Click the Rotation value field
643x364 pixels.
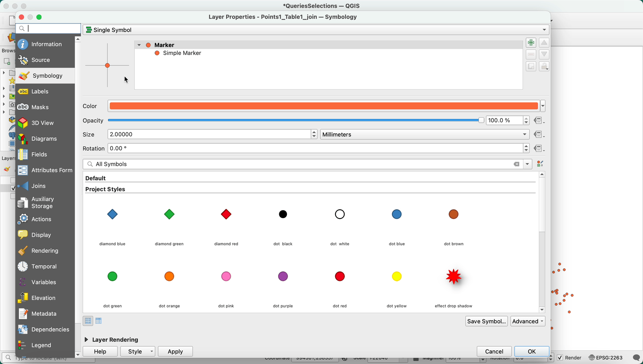(315, 148)
